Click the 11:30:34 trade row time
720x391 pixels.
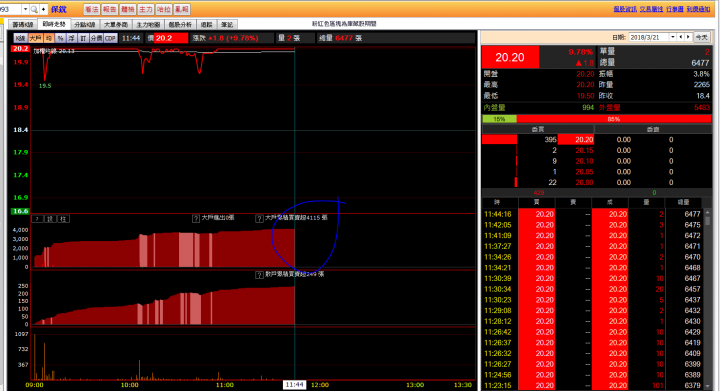click(x=497, y=289)
